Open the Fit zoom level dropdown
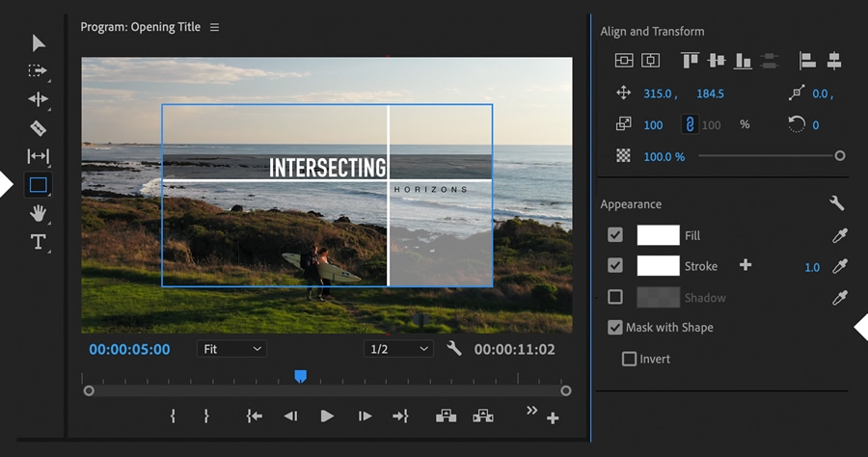The height and width of the screenshot is (457, 868). tap(231, 349)
